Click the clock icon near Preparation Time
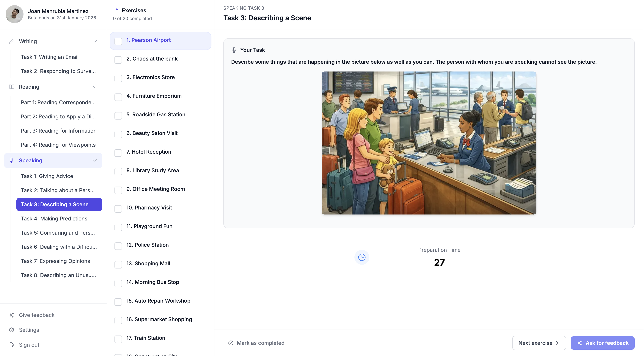 click(362, 257)
